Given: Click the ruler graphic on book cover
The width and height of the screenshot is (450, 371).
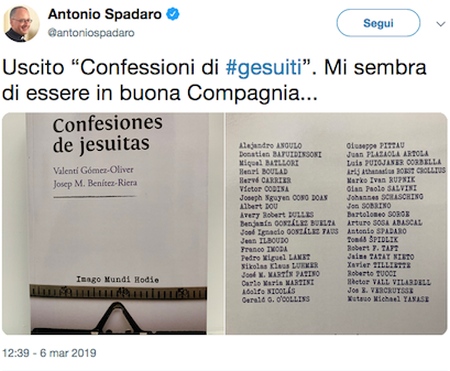Looking at the screenshot, I should tap(118, 292).
